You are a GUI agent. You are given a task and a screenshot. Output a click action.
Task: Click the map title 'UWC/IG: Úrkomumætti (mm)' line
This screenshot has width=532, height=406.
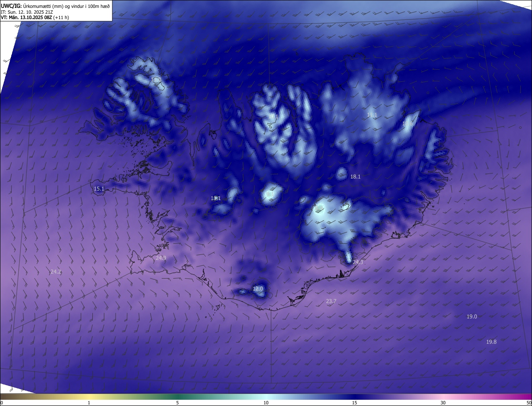point(55,6)
